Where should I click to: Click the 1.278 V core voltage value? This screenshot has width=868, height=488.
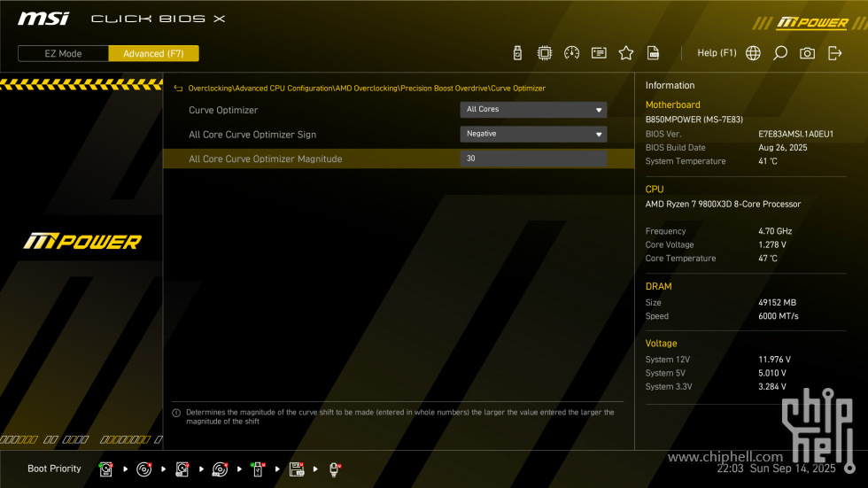772,244
